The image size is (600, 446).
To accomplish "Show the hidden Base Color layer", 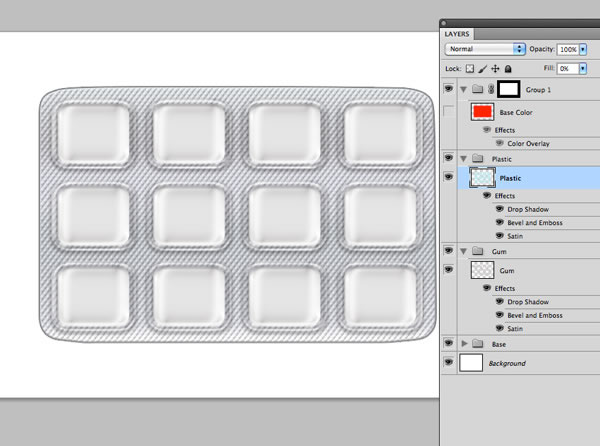I will click(x=448, y=111).
